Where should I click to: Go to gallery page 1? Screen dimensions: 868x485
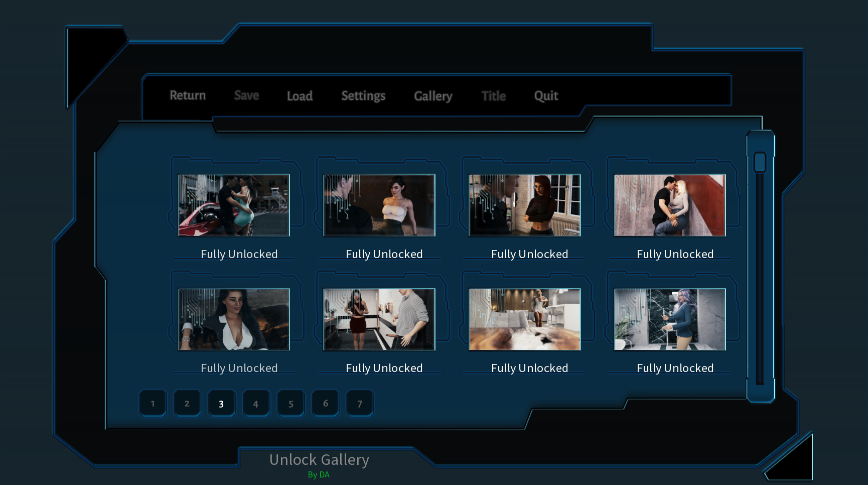click(153, 404)
